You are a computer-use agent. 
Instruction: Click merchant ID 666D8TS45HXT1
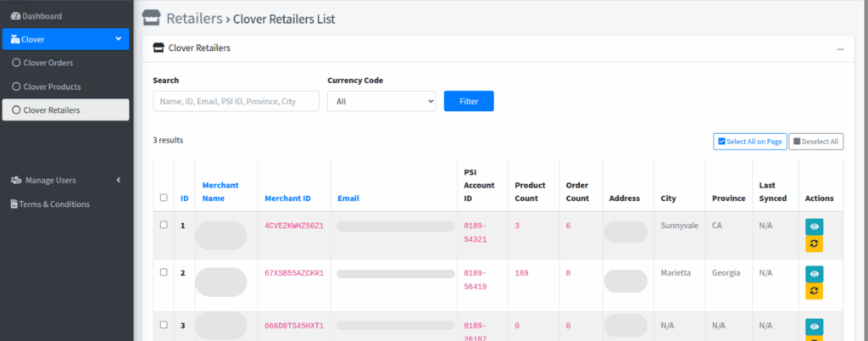[x=294, y=326]
